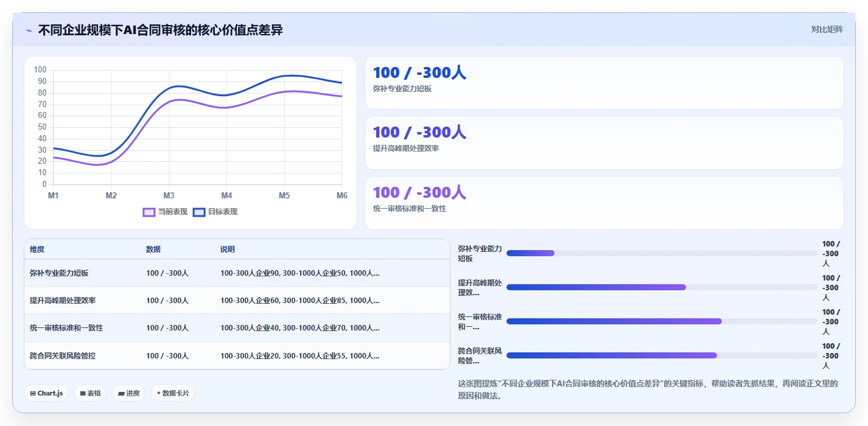Click description starting 100-300人企业90
The height and width of the screenshot is (426, 868).
tap(300, 273)
